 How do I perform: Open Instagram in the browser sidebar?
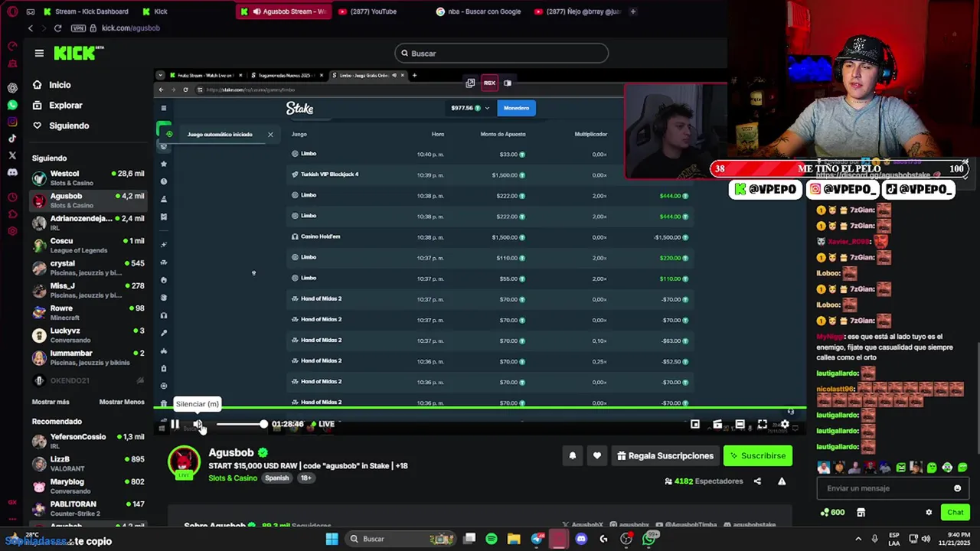(12, 122)
